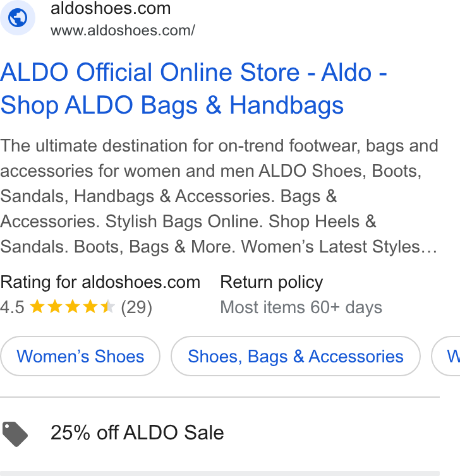Click the Return policy heading

(271, 282)
